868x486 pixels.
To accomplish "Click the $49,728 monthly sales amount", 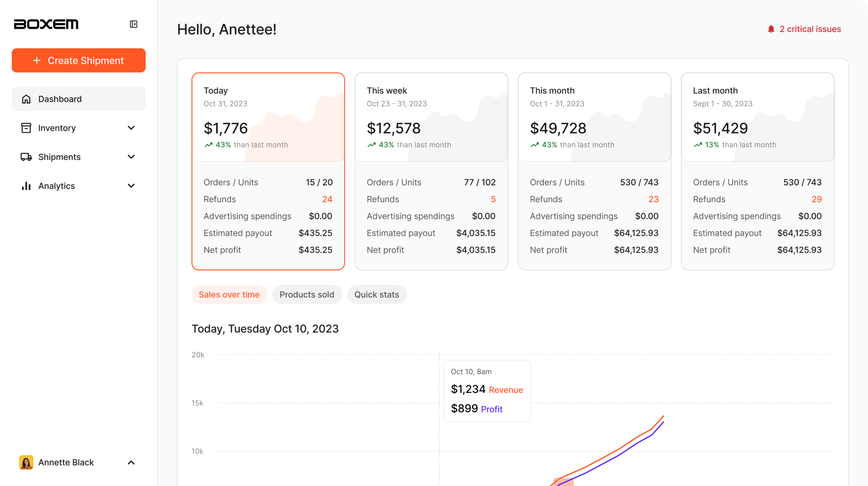I will (558, 128).
